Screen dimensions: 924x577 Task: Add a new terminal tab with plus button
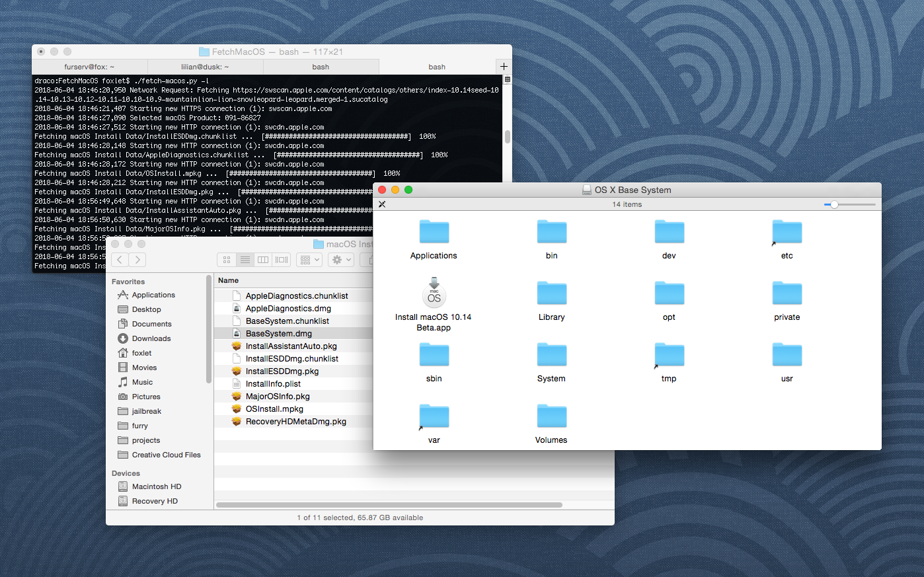[504, 67]
